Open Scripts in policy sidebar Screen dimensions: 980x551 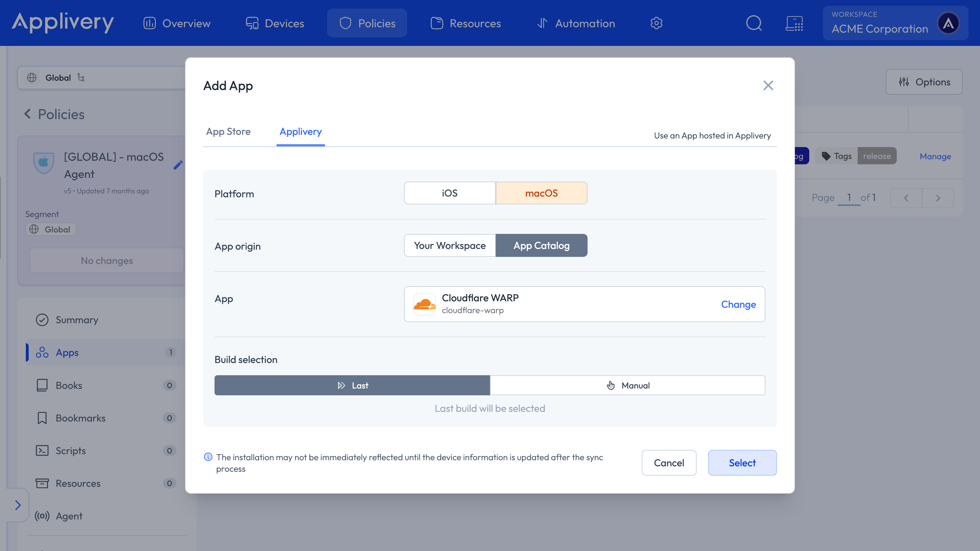[x=105, y=451]
